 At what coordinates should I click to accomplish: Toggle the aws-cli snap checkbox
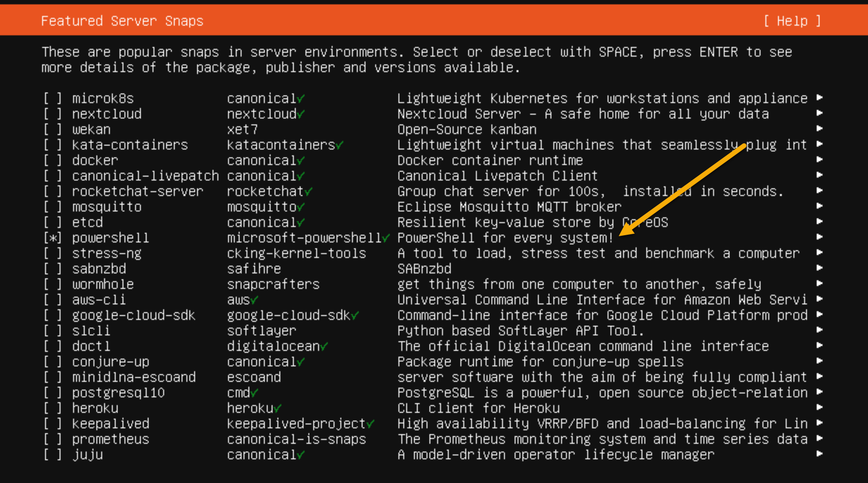coord(53,300)
